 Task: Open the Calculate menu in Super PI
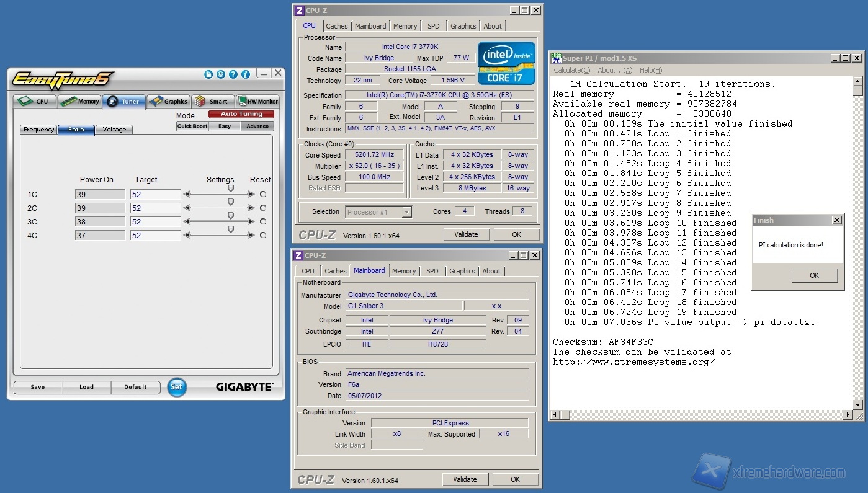click(571, 70)
